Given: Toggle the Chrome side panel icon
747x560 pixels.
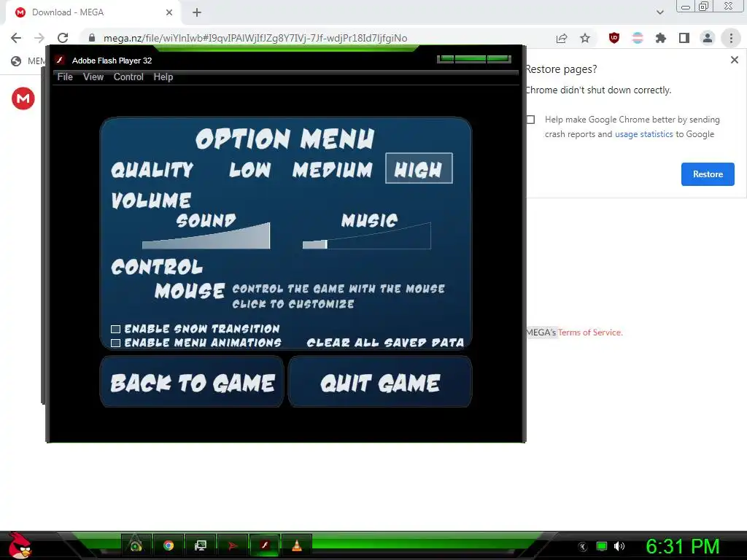Looking at the screenshot, I should coord(684,38).
